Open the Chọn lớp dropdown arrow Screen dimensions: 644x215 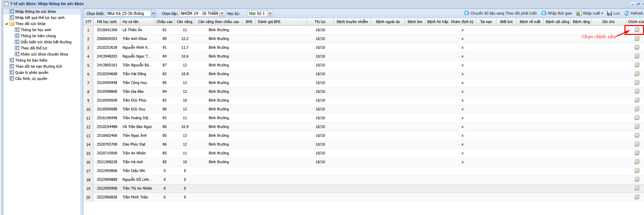tap(222, 13)
